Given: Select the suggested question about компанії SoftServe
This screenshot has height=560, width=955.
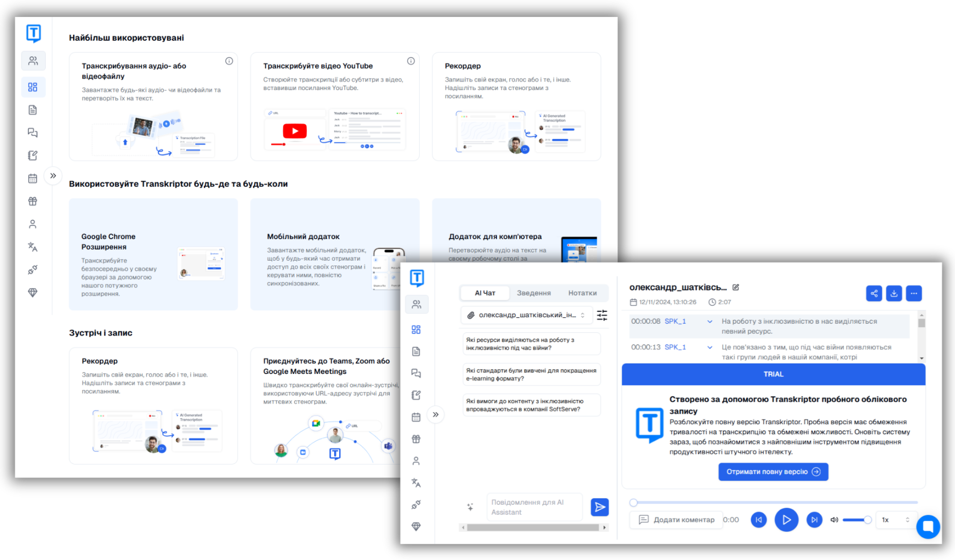Looking at the screenshot, I should pos(531,405).
